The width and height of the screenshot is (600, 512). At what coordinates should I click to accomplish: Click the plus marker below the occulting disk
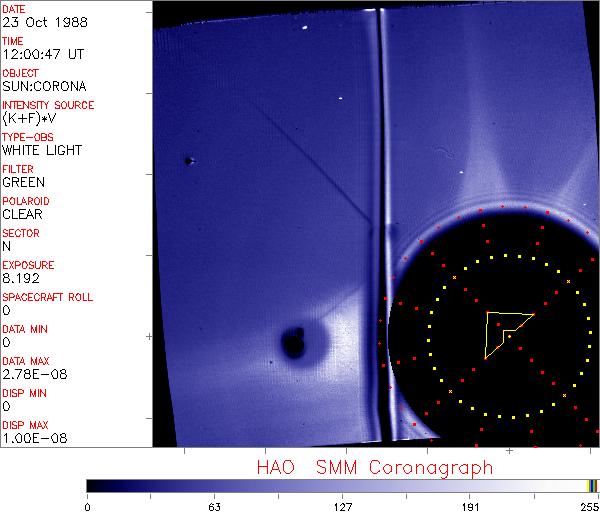(x=510, y=451)
